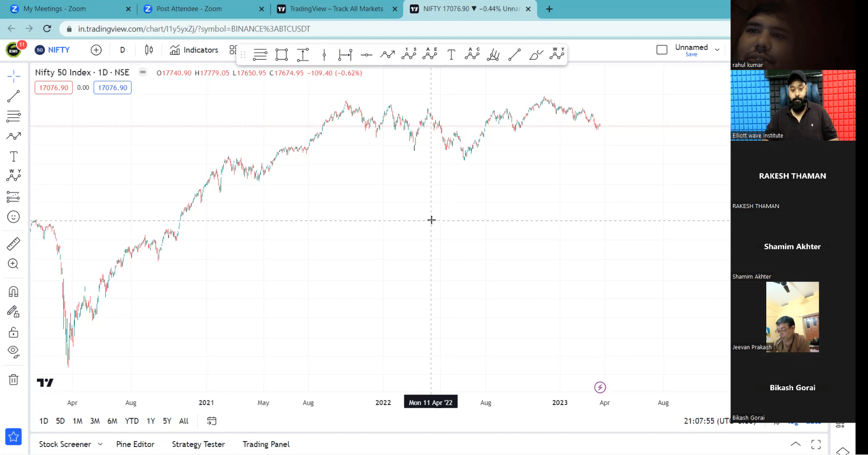Set chart range to 1Y
Viewport: 868px width, 455px height.
coord(151,421)
